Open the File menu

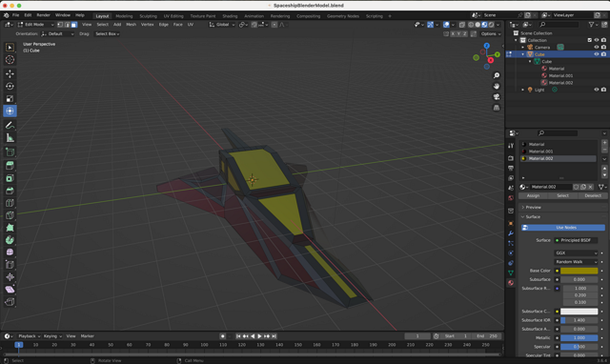click(15, 15)
